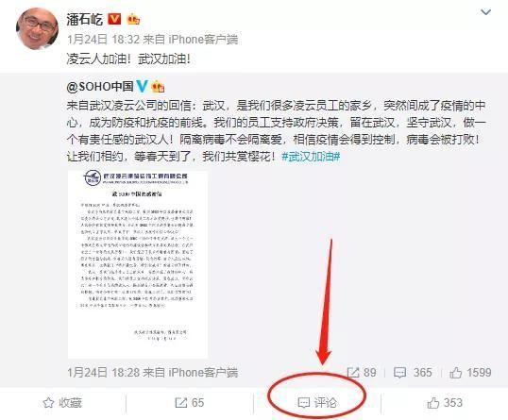This screenshot has width=508, height=420.
Task: Open 潘石屹's profile avatar
Action: click(x=37, y=28)
